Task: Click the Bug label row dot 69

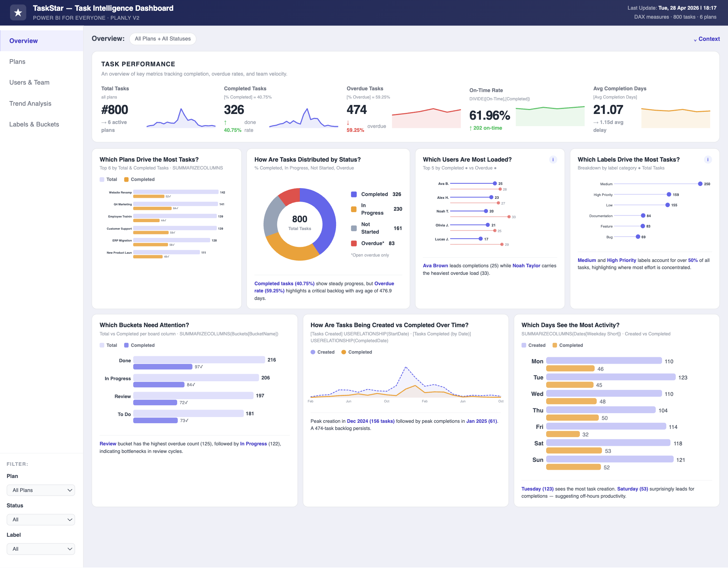Action: (x=638, y=237)
